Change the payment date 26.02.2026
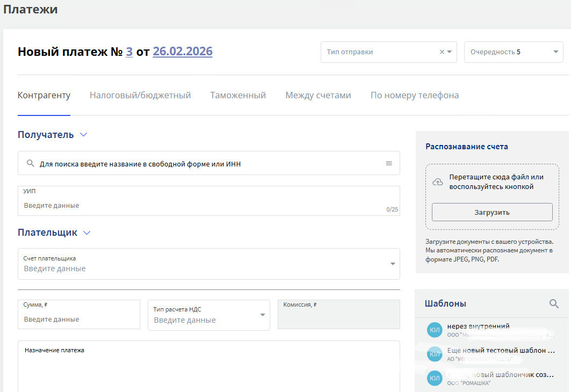The height and width of the screenshot is (392, 571). tap(183, 52)
